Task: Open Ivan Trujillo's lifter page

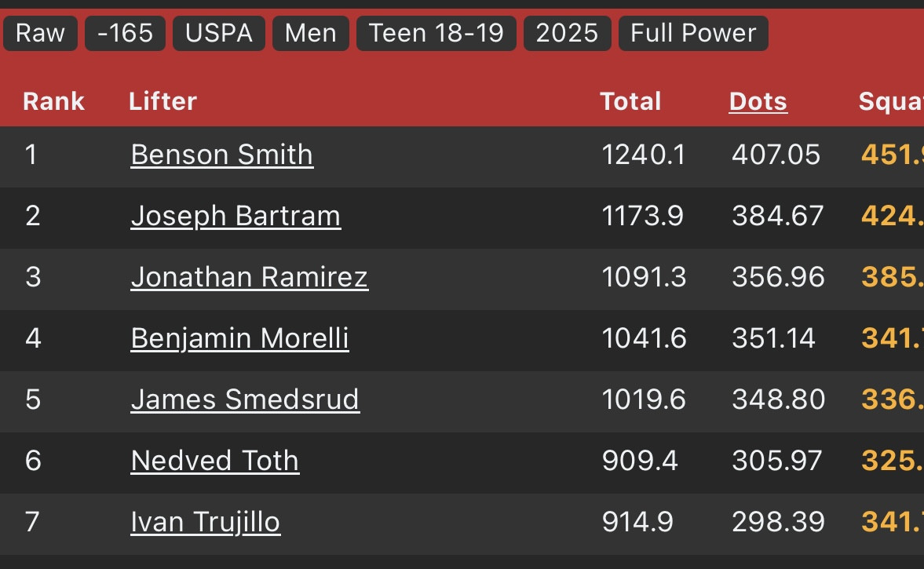Action: pyautogui.click(x=205, y=522)
